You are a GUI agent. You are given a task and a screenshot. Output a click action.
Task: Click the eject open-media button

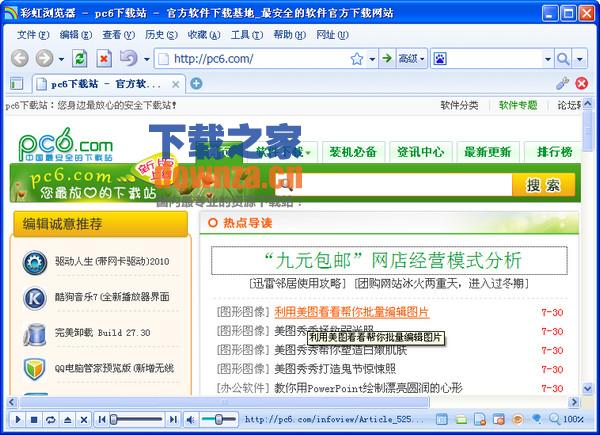67,420
